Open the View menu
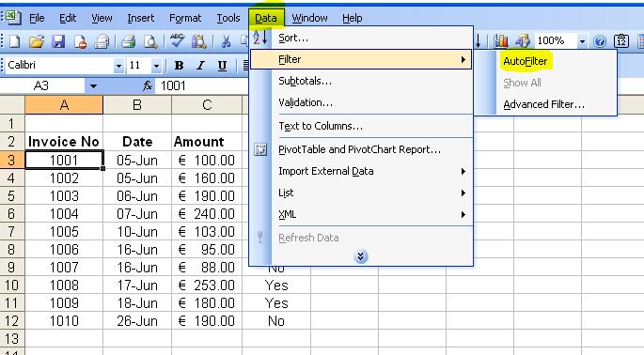The height and width of the screenshot is (355, 644). (x=102, y=18)
